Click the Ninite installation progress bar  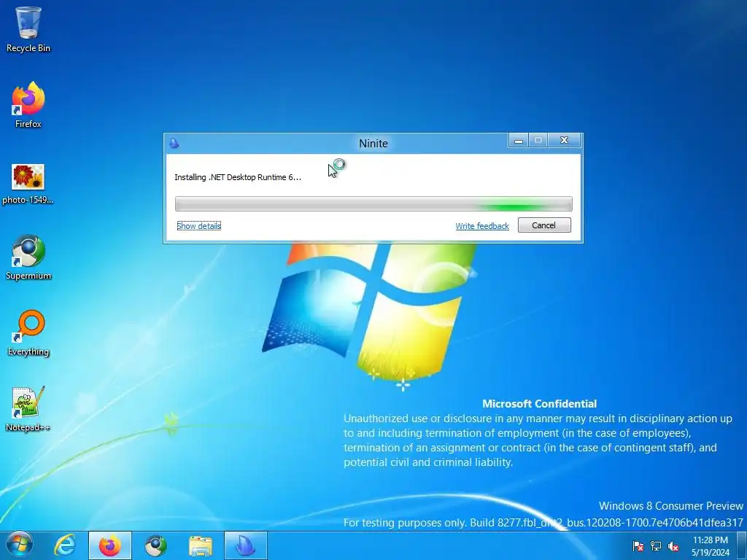click(x=373, y=204)
